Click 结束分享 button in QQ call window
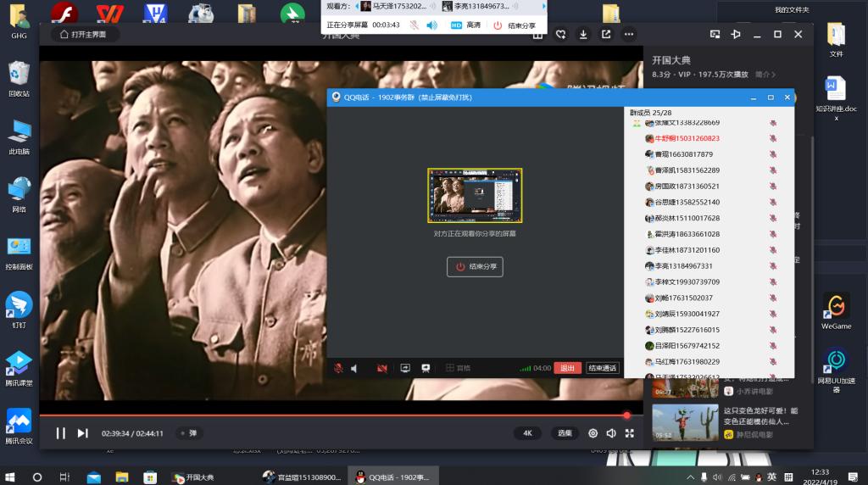This screenshot has width=868, height=485. click(475, 267)
